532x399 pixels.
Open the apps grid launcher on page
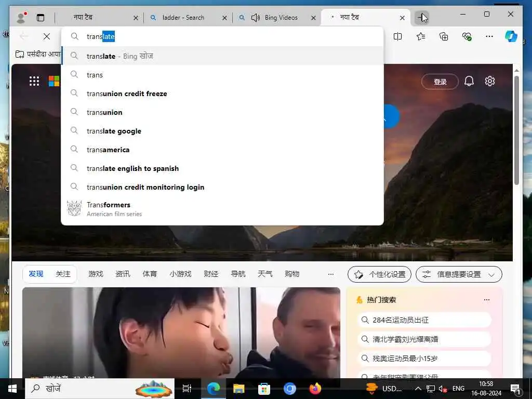(x=34, y=81)
